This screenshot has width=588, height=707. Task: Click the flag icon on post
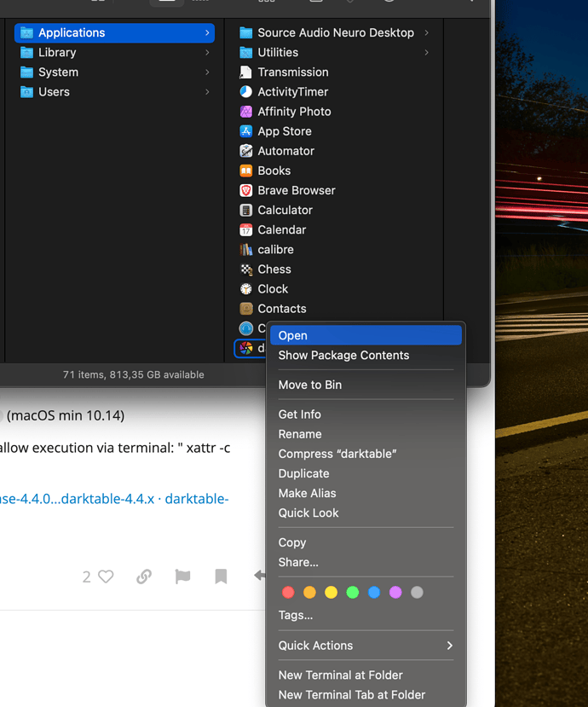point(182,577)
